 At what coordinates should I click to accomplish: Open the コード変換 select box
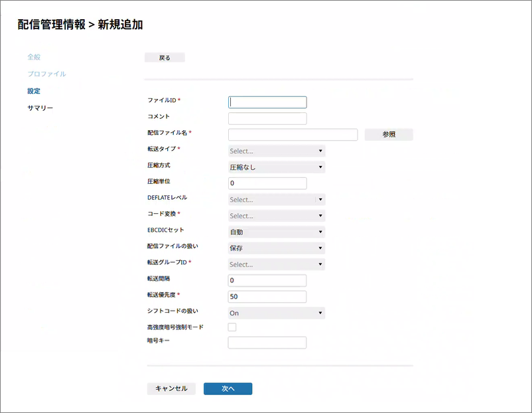point(276,216)
